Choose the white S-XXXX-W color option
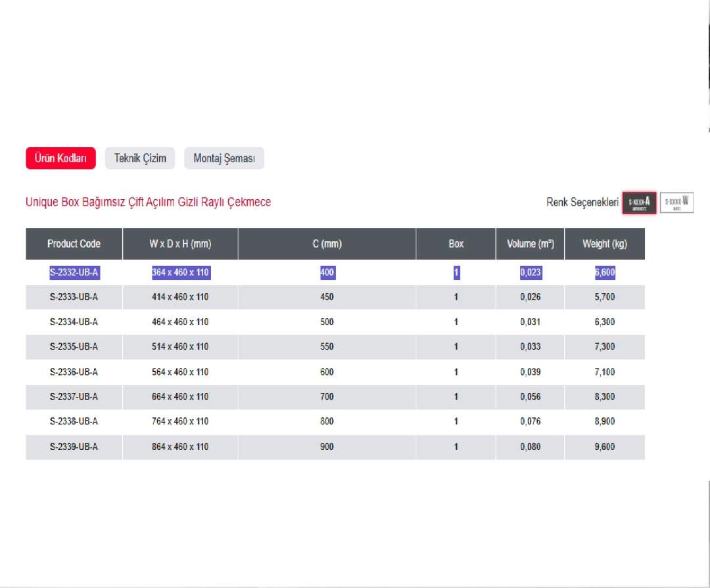 (676, 202)
